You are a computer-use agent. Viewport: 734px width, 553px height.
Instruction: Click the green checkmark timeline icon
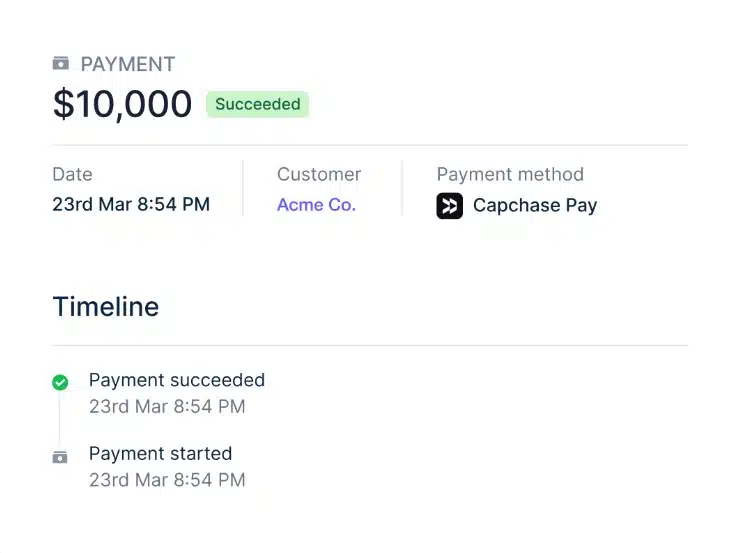(60, 382)
